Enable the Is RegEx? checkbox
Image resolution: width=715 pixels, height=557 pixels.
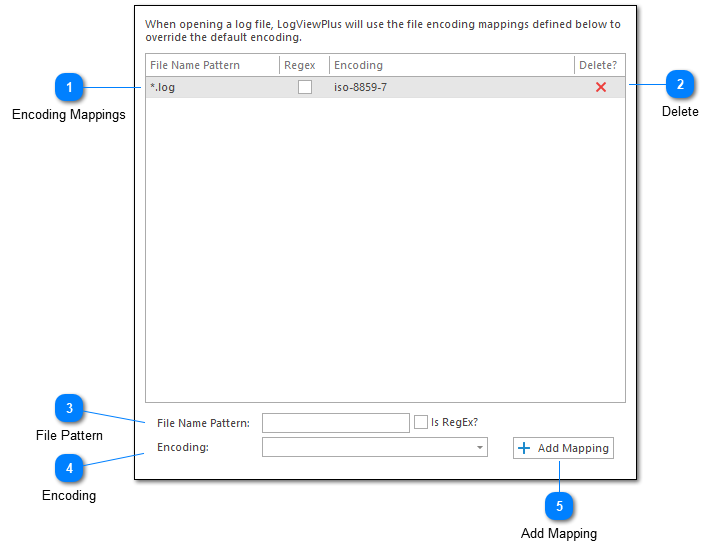click(420, 422)
